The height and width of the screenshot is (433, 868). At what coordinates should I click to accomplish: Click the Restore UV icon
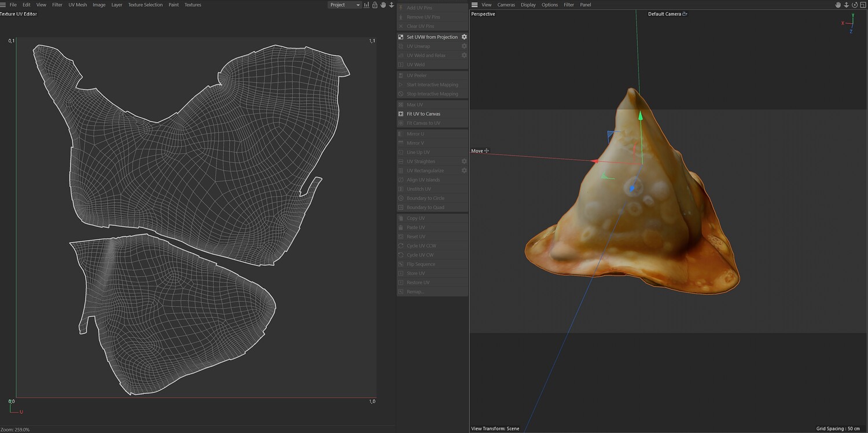point(401,282)
